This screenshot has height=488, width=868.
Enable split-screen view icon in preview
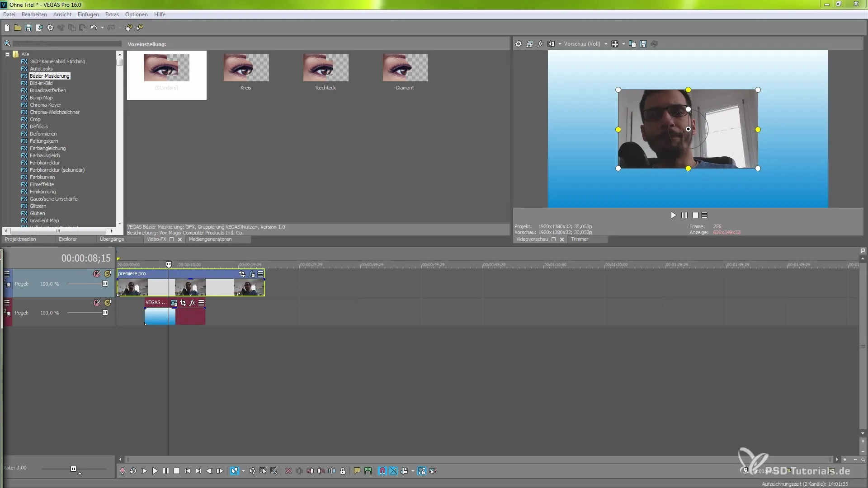point(551,44)
